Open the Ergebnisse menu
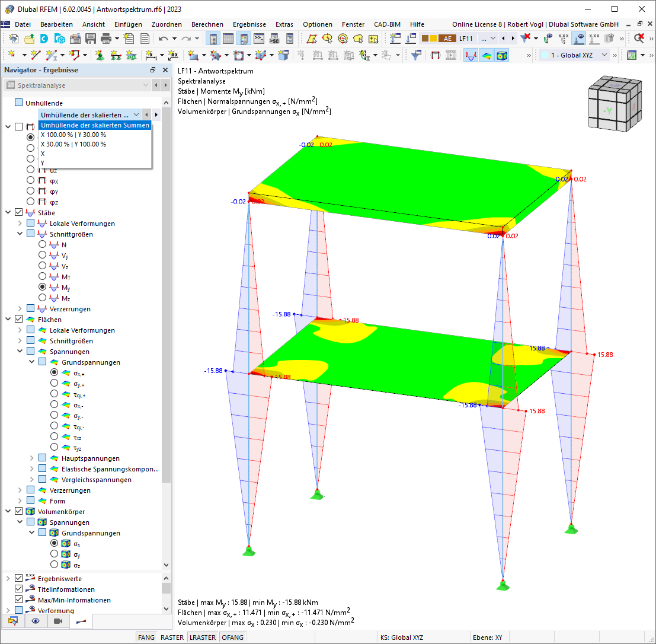 (x=249, y=24)
